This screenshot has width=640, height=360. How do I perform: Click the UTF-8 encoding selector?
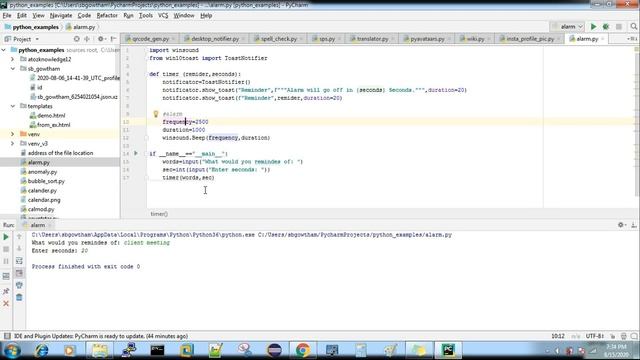595,336
